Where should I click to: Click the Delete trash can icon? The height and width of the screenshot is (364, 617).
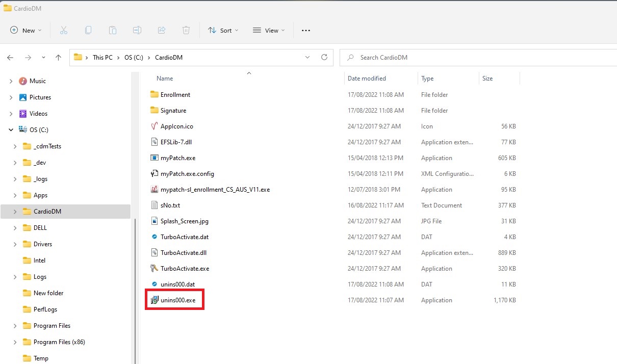pyautogui.click(x=186, y=31)
